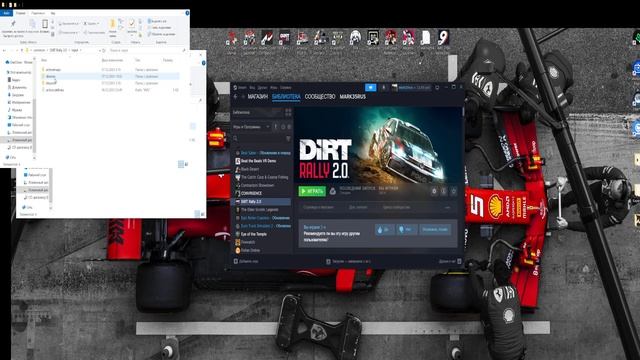Show DiRT Rally 2.0 game info icon
640x360 pixels.
pyautogui.click(x=444, y=191)
